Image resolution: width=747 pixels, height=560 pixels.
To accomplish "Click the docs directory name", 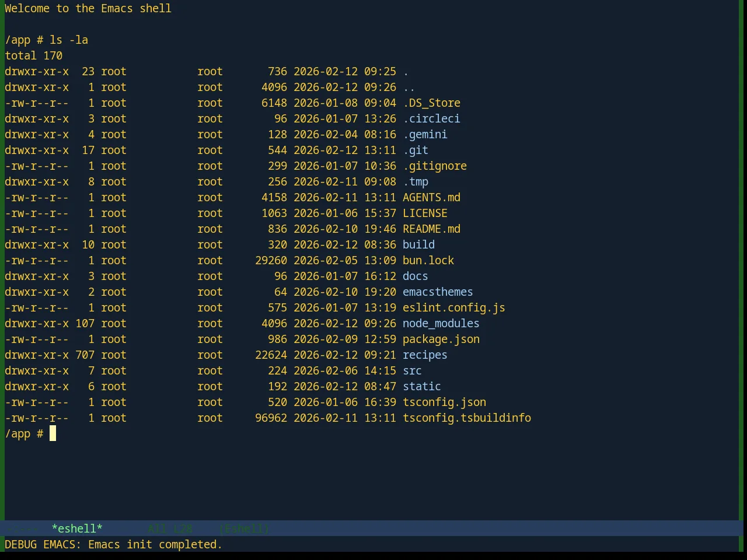I will tap(416, 276).
